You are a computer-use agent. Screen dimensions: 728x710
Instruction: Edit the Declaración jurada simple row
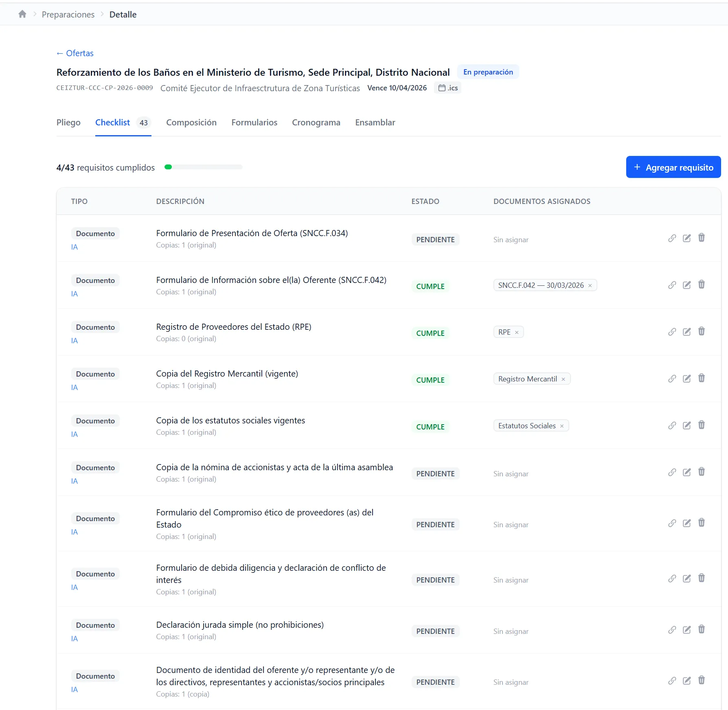pos(687,630)
